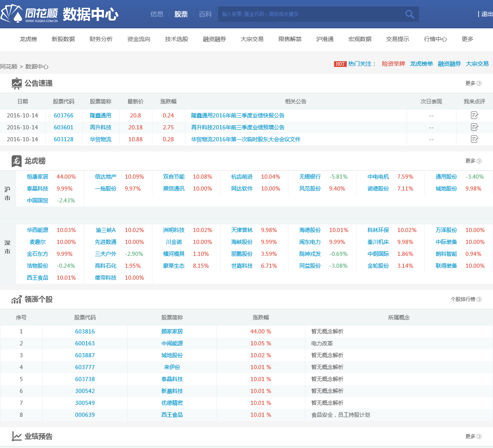Open 无锡银行 in 沪市 龙虎榜
The width and height of the screenshot is (493, 448).
(310, 177)
